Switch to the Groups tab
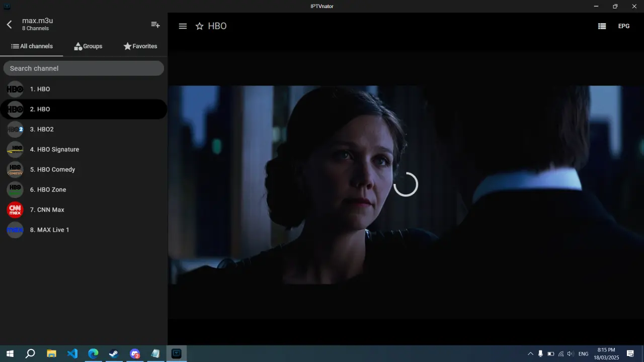 tap(88, 46)
